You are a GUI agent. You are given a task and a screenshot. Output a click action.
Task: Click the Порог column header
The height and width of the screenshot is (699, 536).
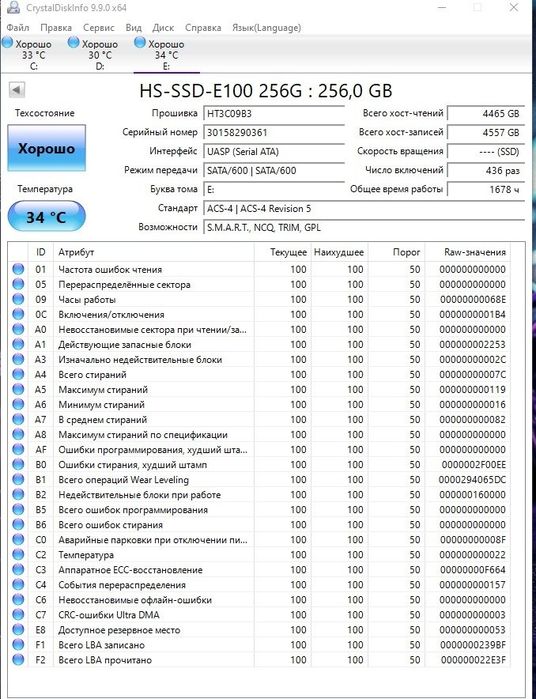click(396, 252)
